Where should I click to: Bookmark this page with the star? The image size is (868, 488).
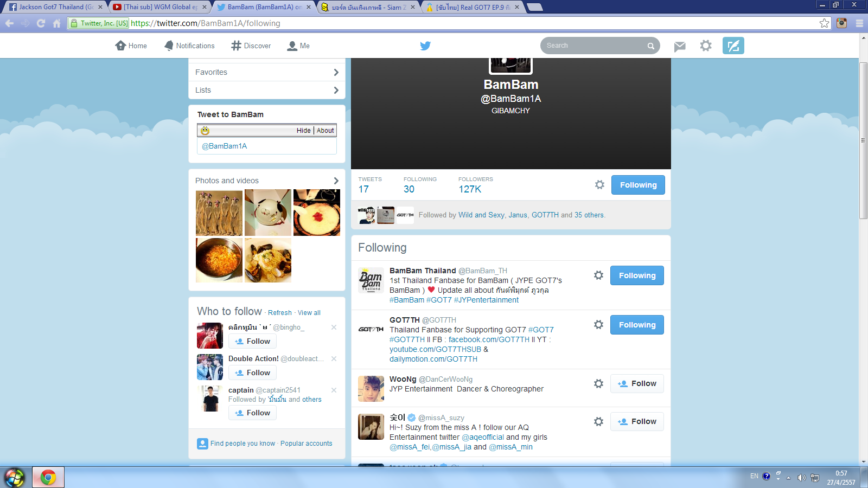(x=825, y=23)
